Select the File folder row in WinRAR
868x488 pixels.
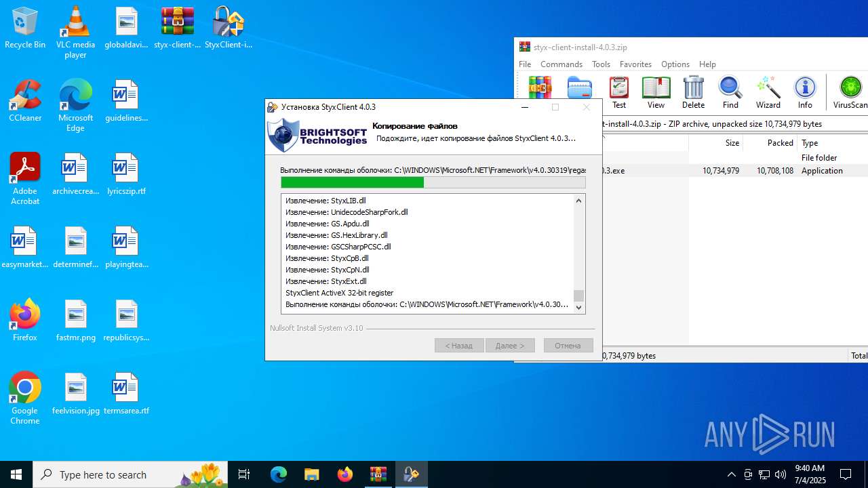tap(734, 158)
